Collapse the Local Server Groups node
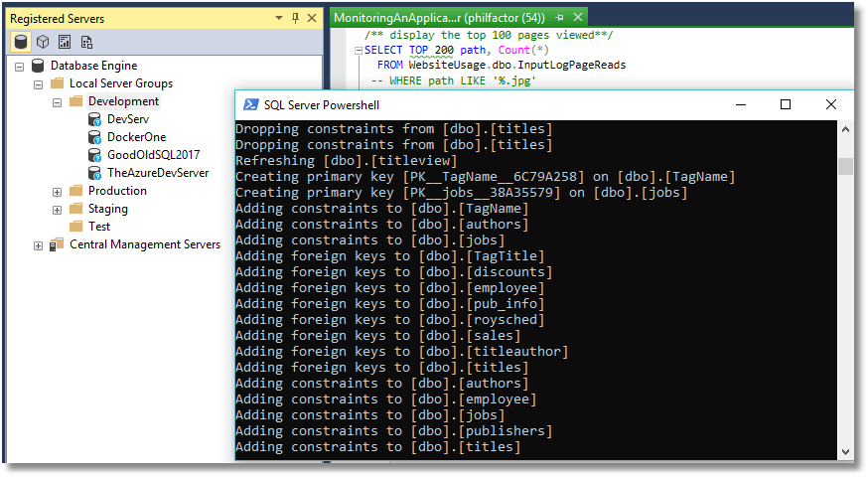 [x=38, y=84]
